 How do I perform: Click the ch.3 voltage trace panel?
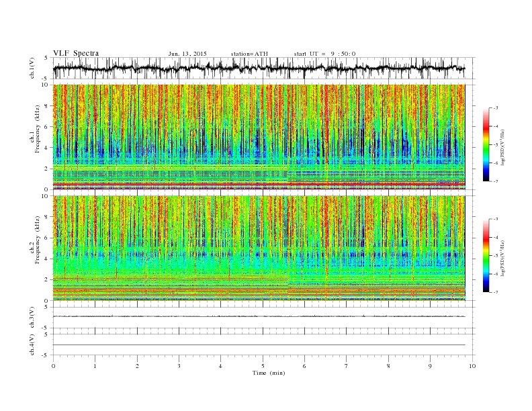click(x=263, y=318)
